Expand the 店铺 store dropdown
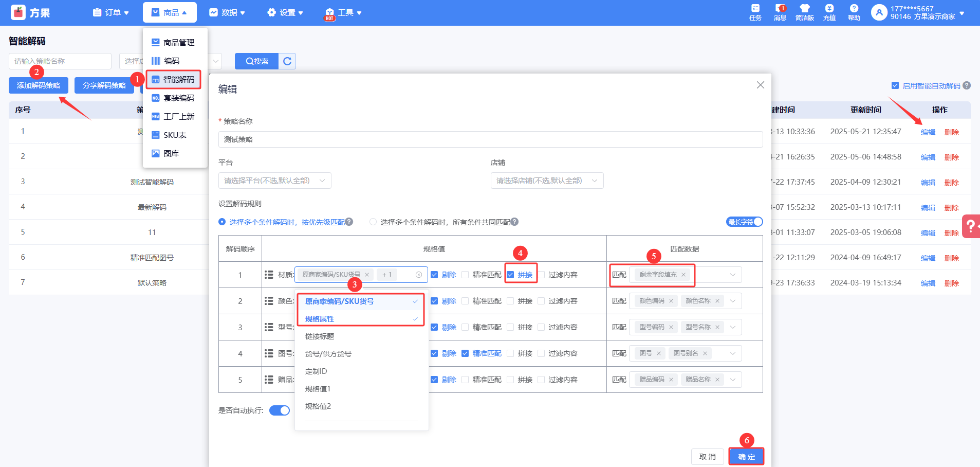The width and height of the screenshot is (980, 467). click(x=547, y=181)
